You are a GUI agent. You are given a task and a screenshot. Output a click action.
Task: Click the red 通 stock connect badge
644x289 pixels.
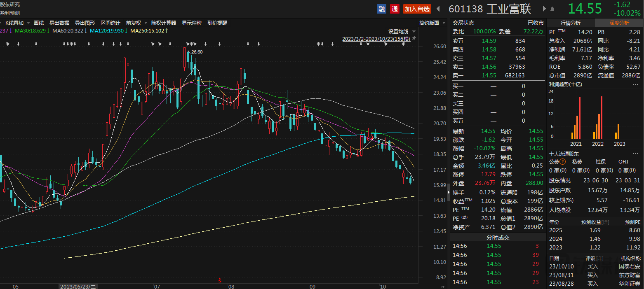pos(395,9)
